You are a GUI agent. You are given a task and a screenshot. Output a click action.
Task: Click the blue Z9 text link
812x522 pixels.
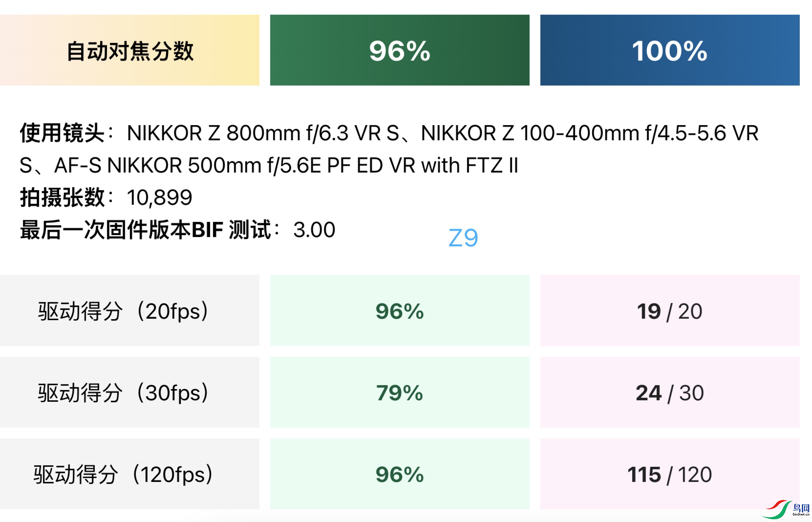click(463, 238)
